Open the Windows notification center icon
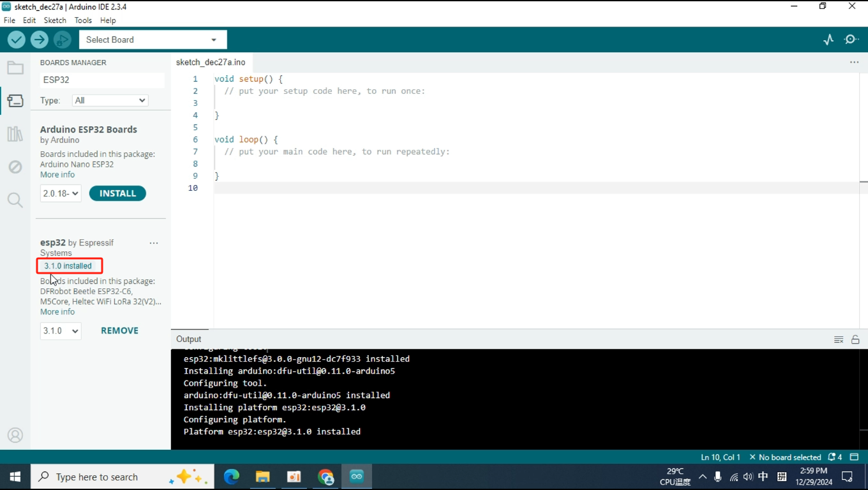This screenshot has width=868, height=490. pos(848,477)
